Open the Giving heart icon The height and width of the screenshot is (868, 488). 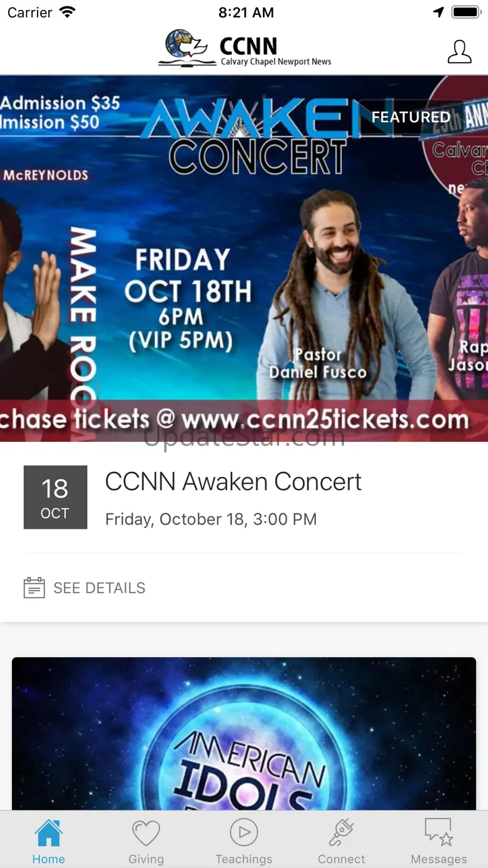(x=146, y=834)
